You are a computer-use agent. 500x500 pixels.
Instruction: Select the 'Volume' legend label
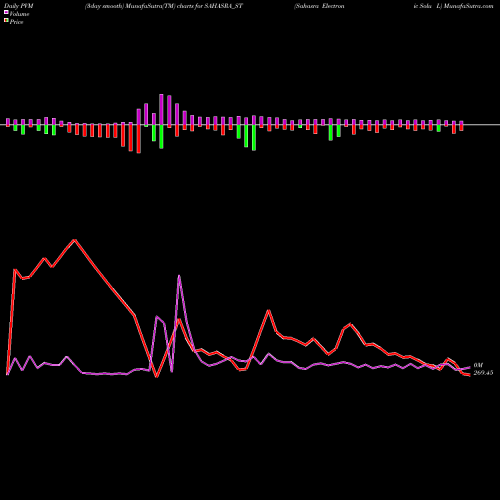(x=19, y=14)
